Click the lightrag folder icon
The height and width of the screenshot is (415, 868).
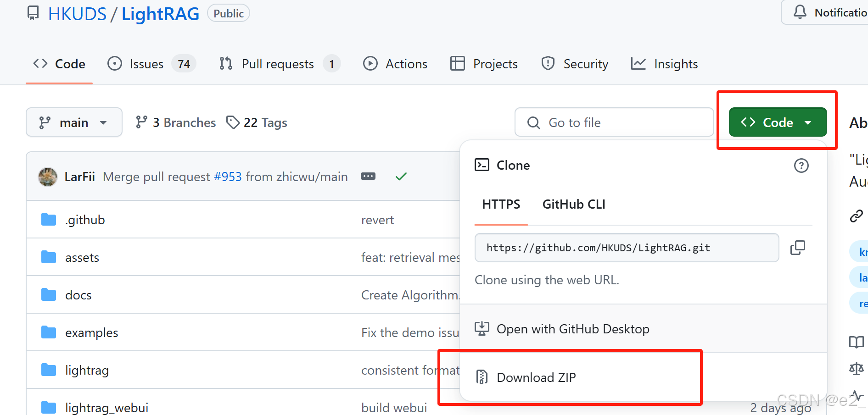click(x=49, y=370)
